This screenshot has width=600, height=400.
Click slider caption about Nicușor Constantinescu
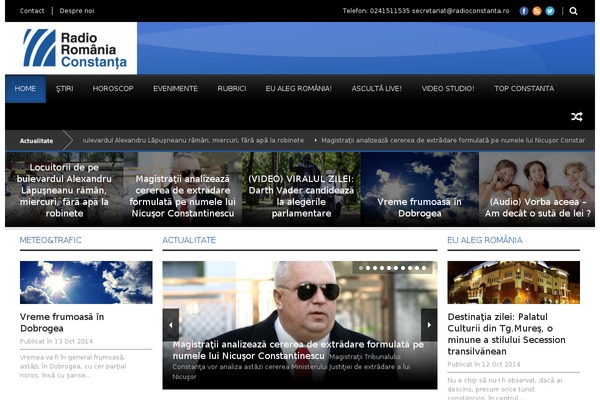[298, 350]
